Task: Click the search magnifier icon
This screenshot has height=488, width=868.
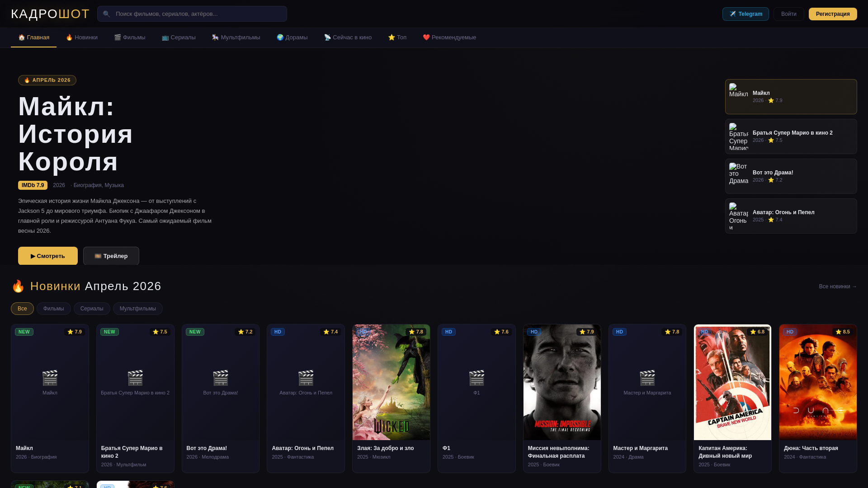Action: coord(107,14)
